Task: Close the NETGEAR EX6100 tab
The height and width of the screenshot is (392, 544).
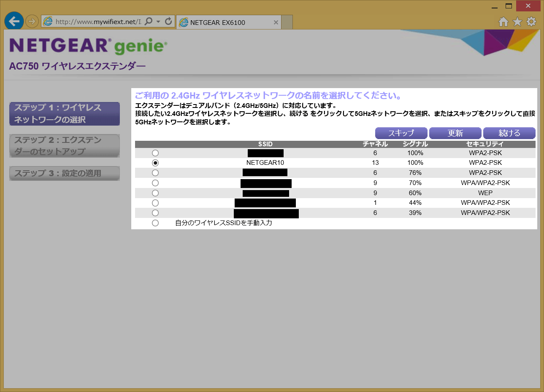Action: coord(276,22)
